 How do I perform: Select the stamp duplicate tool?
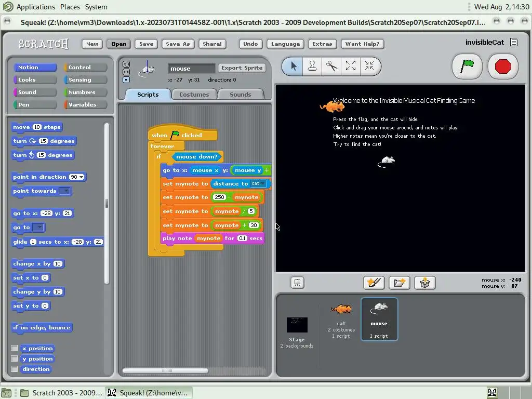click(312, 66)
